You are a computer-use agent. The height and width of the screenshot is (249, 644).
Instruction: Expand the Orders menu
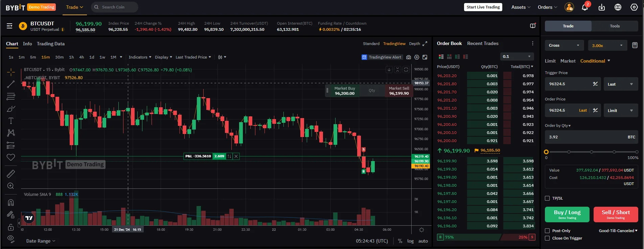[x=548, y=7]
